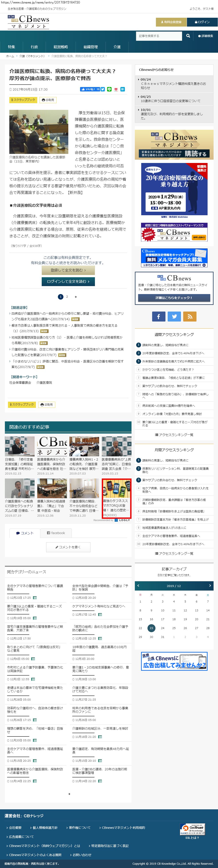Open the Facebook page from sidebar square button
The image size is (218, 868).
pos(159,316)
